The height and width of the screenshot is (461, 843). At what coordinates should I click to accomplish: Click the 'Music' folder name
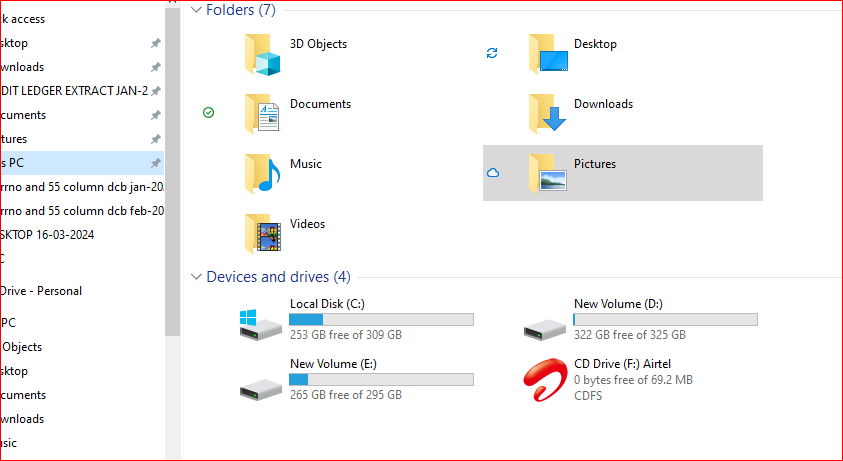coord(306,164)
